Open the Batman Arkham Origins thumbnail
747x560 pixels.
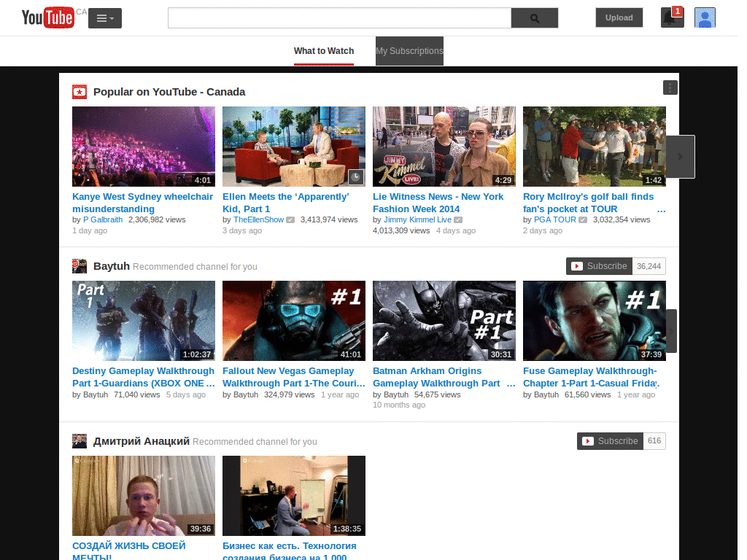(x=444, y=321)
